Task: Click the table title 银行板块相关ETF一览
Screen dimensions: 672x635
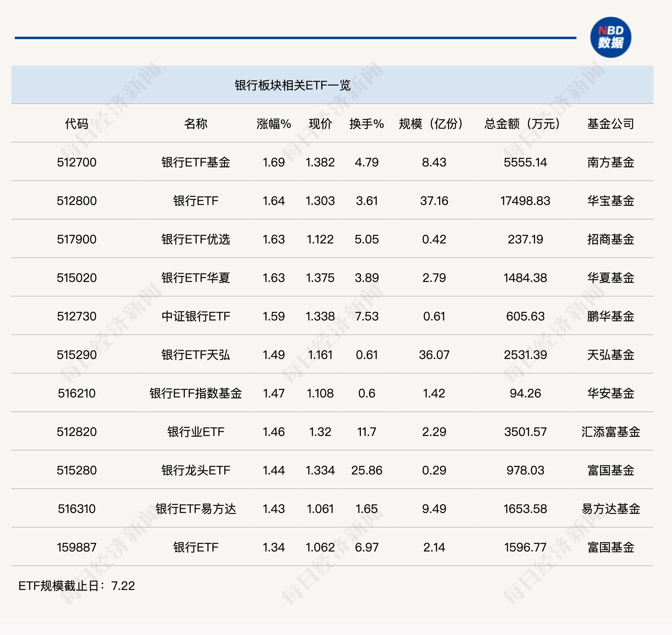Action: [x=292, y=85]
